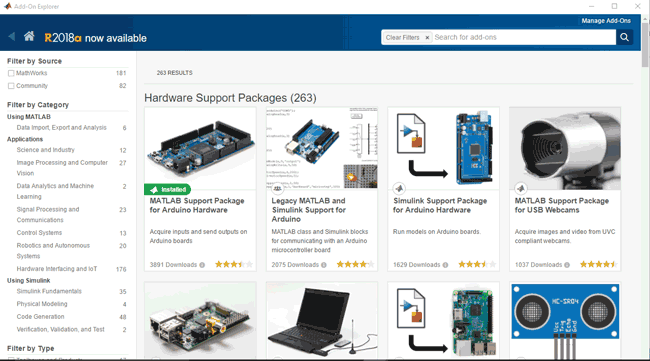Click star rating on MATLAB Arduino card

coord(234,264)
